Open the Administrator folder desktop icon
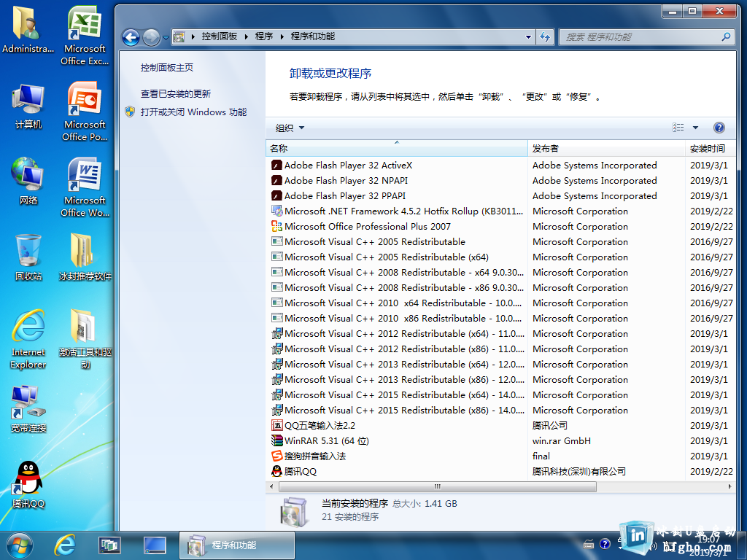This screenshot has width=747, height=560. (x=28, y=28)
